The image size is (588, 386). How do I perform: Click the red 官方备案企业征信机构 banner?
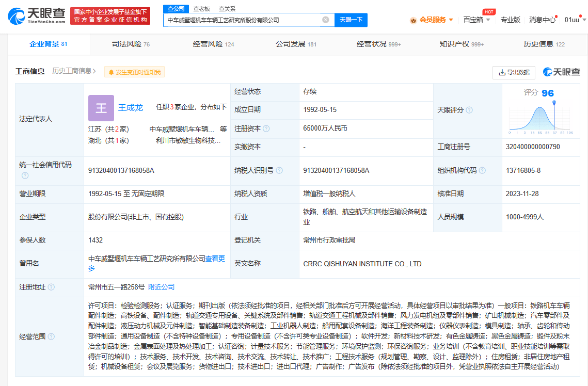pyautogui.click(x=110, y=16)
